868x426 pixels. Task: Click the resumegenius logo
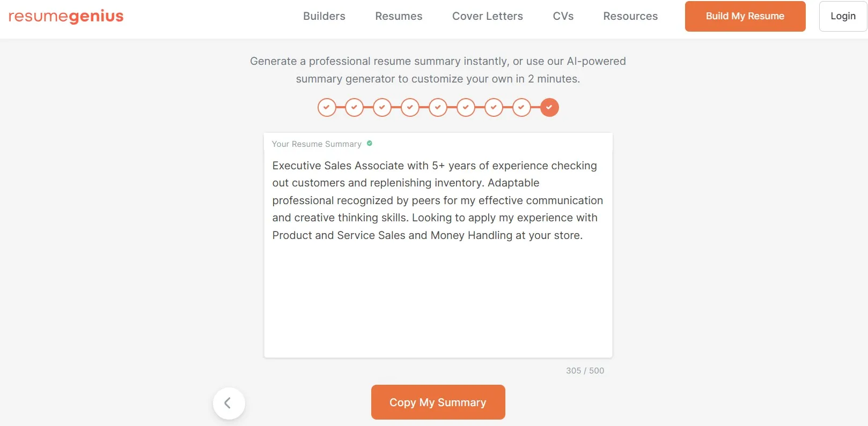tap(65, 16)
